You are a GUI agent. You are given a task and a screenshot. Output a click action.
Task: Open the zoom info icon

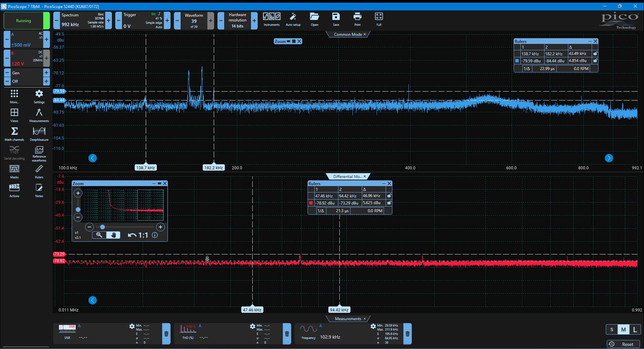(x=155, y=235)
